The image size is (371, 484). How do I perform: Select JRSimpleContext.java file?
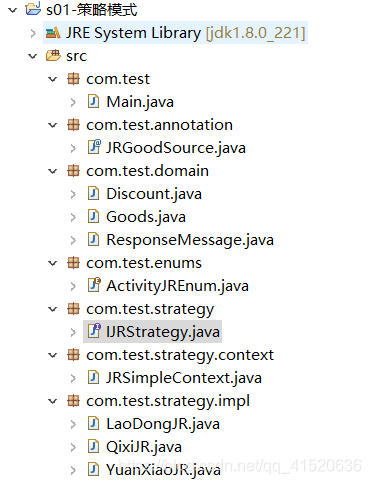point(184,378)
